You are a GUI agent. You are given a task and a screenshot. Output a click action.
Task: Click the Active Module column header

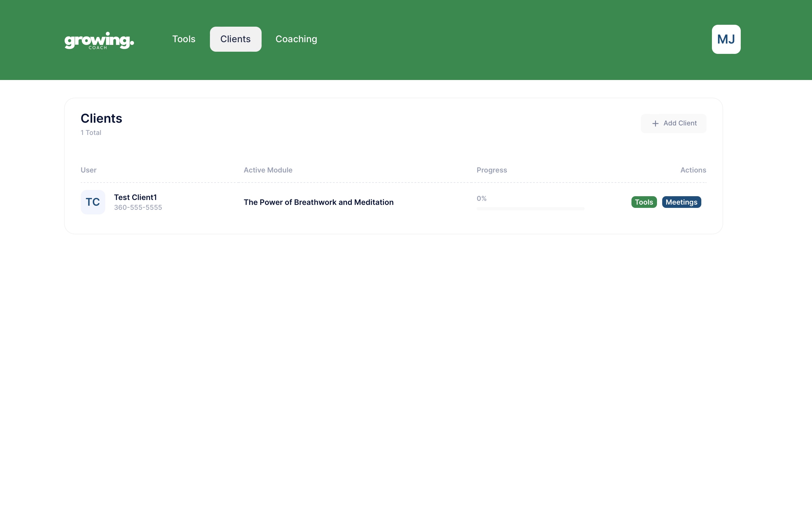[268, 170]
